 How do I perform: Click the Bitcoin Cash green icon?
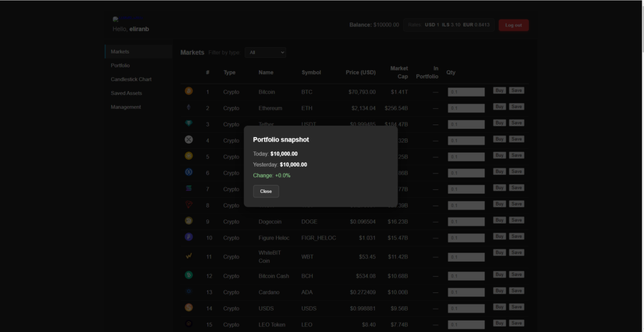click(x=189, y=275)
